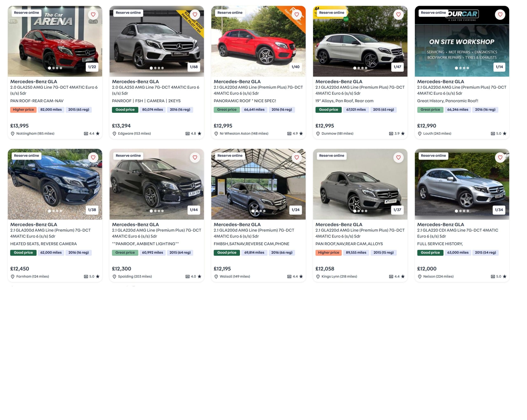The image size is (527, 420).
Task: Open the On Site Workshop image on Louth listing
Action: click(462, 41)
